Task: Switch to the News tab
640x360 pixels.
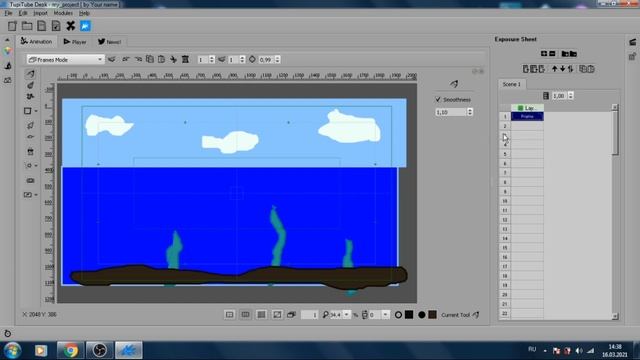Action: click(109, 42)
